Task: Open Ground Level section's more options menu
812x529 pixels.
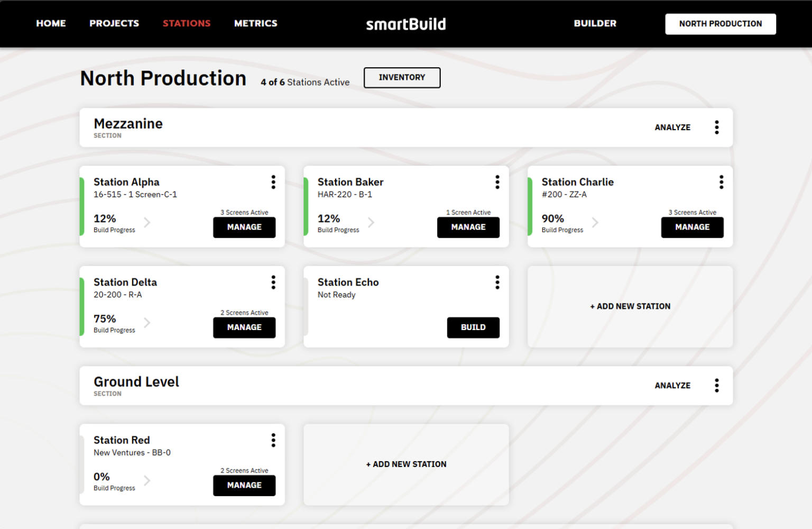Action: click(716, 386)
